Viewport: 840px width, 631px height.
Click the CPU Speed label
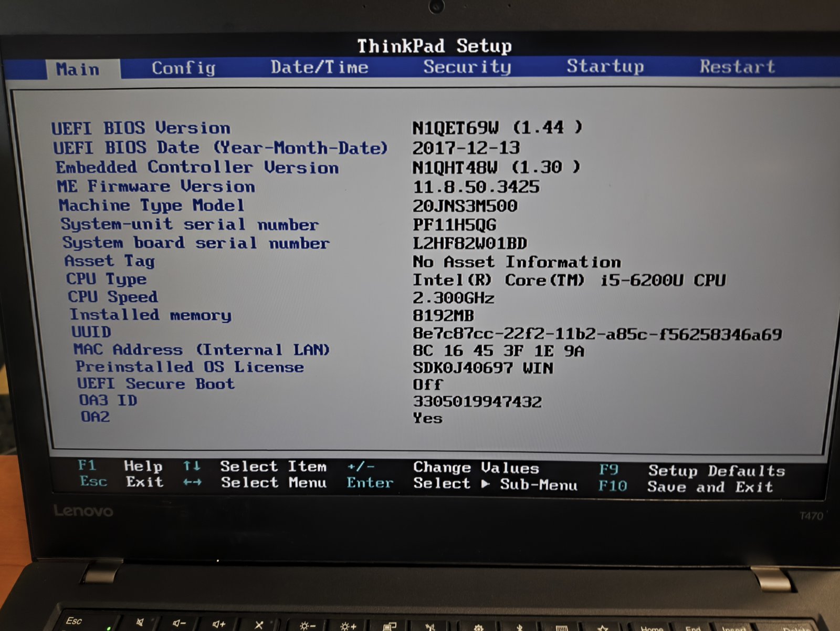pyautogui.click(x=113, y=297)
